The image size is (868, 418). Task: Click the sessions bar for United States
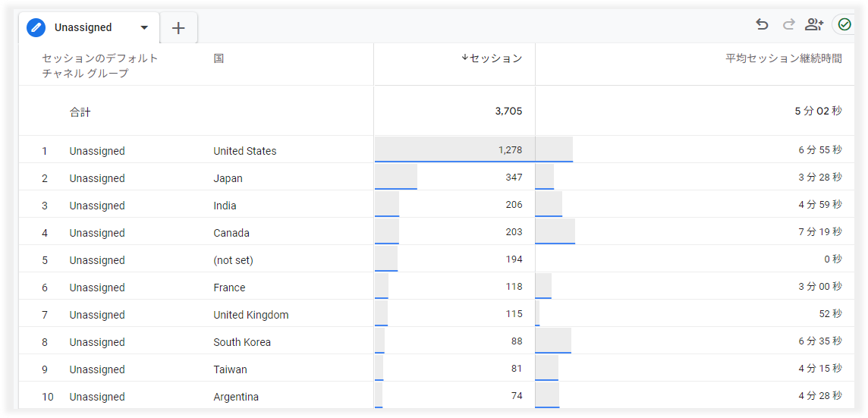click(454, 150)
